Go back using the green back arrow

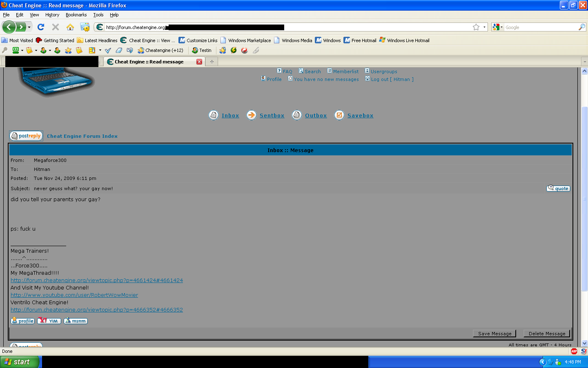(9, 27)
